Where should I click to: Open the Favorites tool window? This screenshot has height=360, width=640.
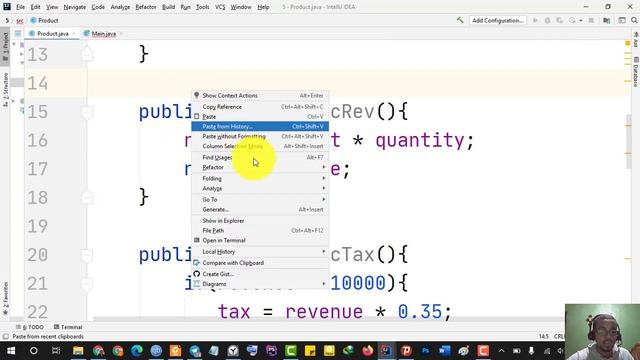(5, 298)
